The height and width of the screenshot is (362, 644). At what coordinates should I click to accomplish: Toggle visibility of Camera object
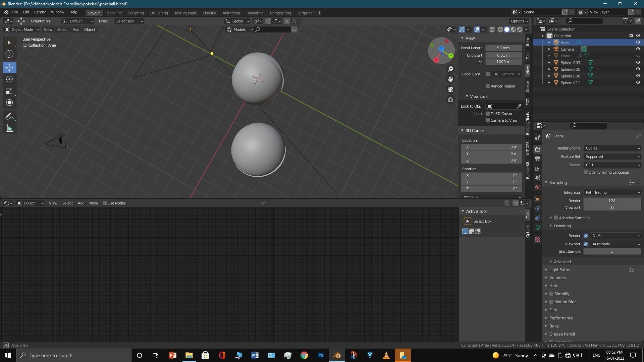(638, 49)
